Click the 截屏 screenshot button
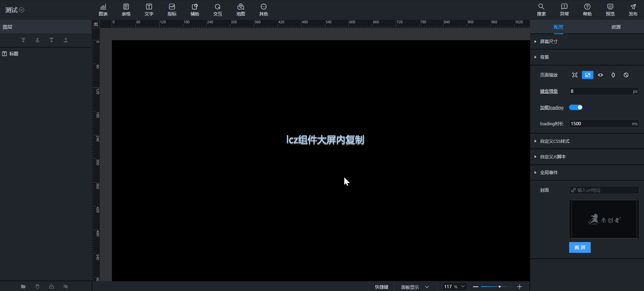 [x=580, y=247]
